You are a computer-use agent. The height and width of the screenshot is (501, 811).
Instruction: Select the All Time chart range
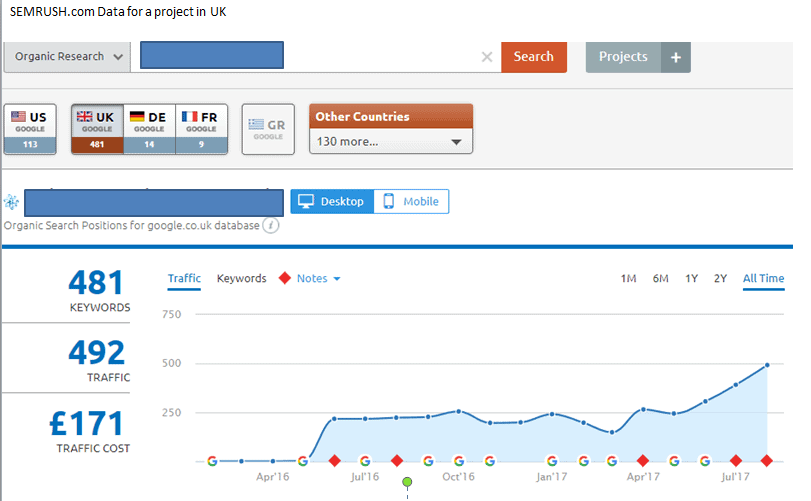pos(763,279)
